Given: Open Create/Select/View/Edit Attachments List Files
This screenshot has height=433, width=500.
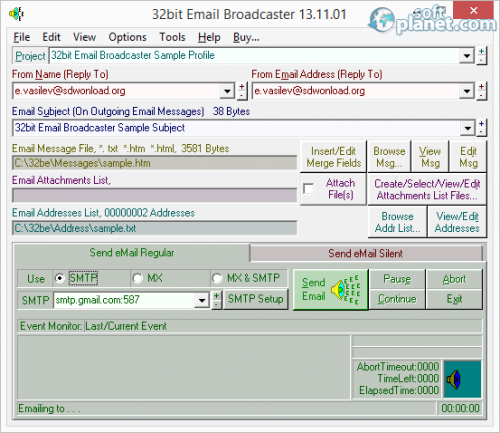Looking at the screenshot, I should pos(427,189).
